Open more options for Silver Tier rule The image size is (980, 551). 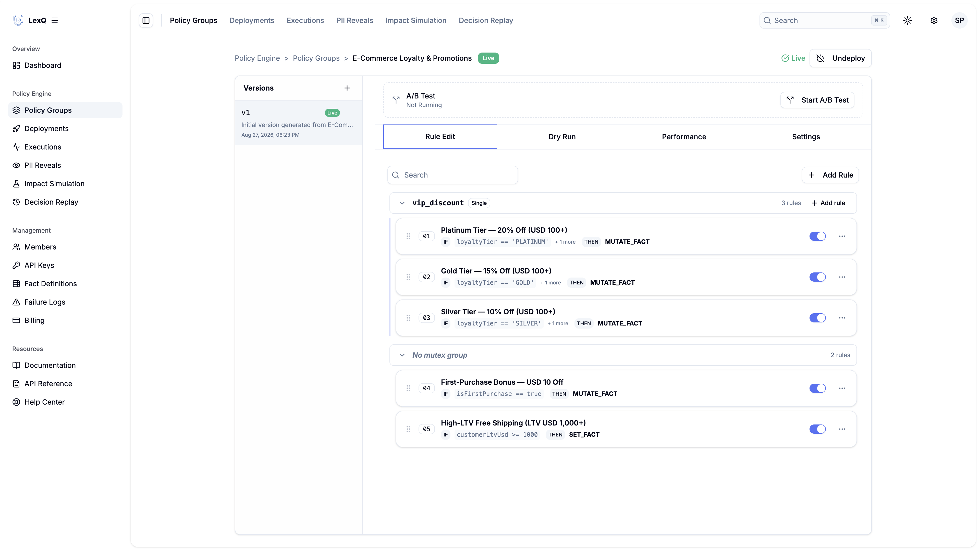(x=842, y=318)
